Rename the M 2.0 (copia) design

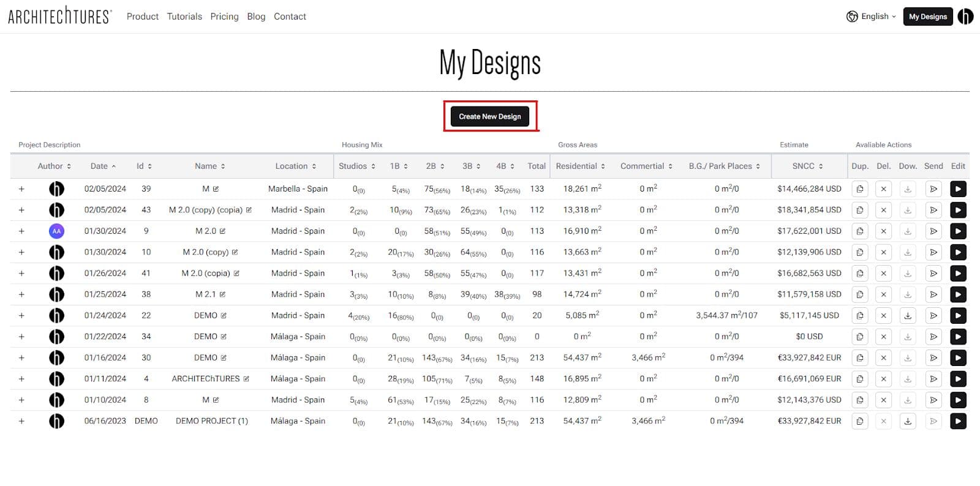(x=236, y=274)
